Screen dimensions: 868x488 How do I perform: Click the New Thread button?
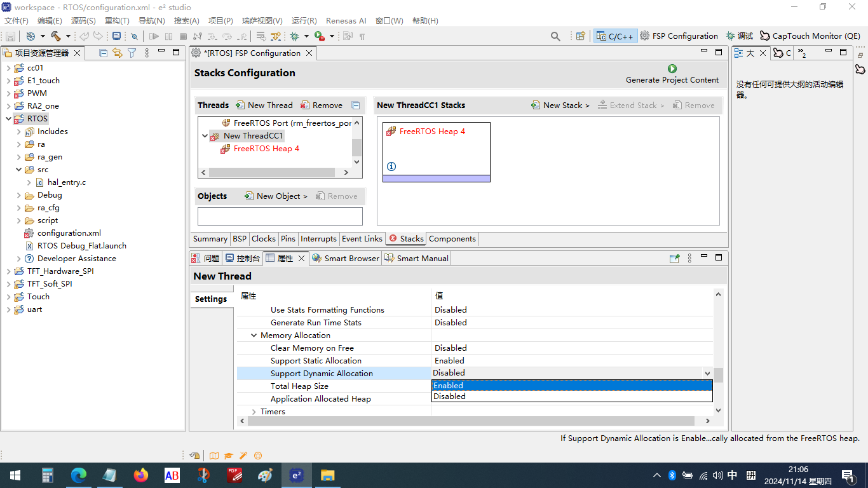click(x=264, y=105)
